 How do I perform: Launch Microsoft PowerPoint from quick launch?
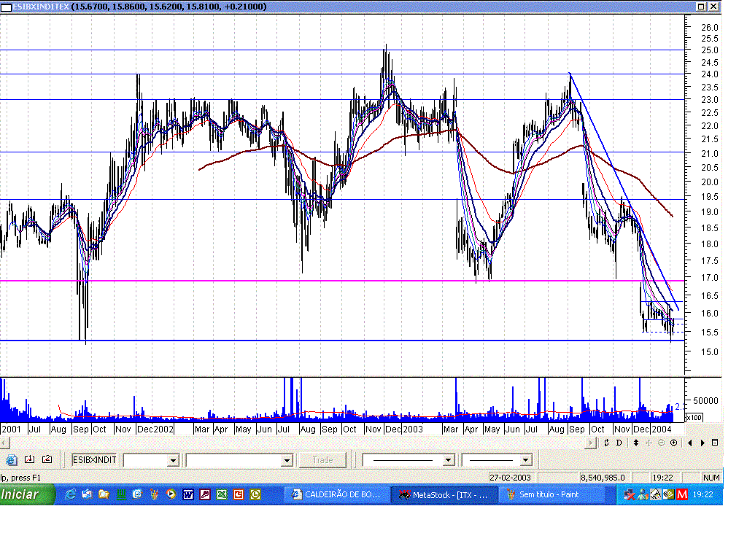tap(239, 495)
